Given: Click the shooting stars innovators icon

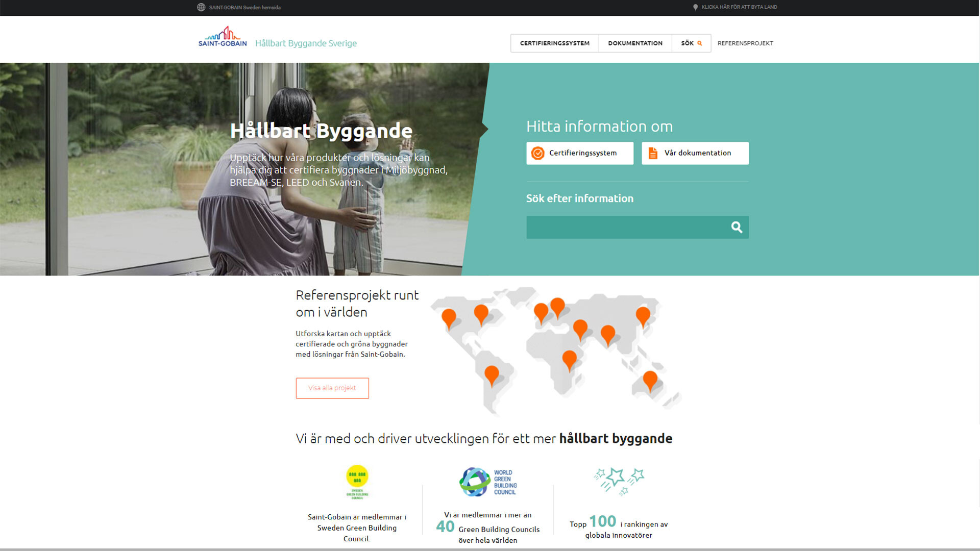Looking at the screenshot, I should point(619,482).
